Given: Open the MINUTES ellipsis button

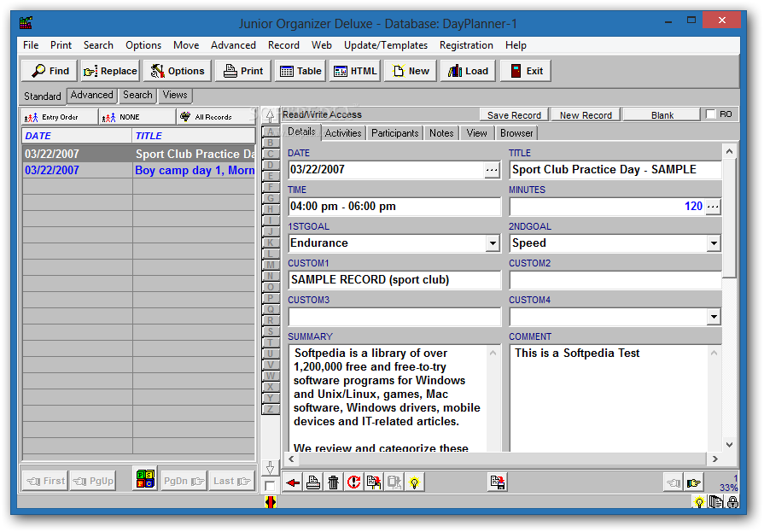Looking at the screenshot, I should [713, 207].
